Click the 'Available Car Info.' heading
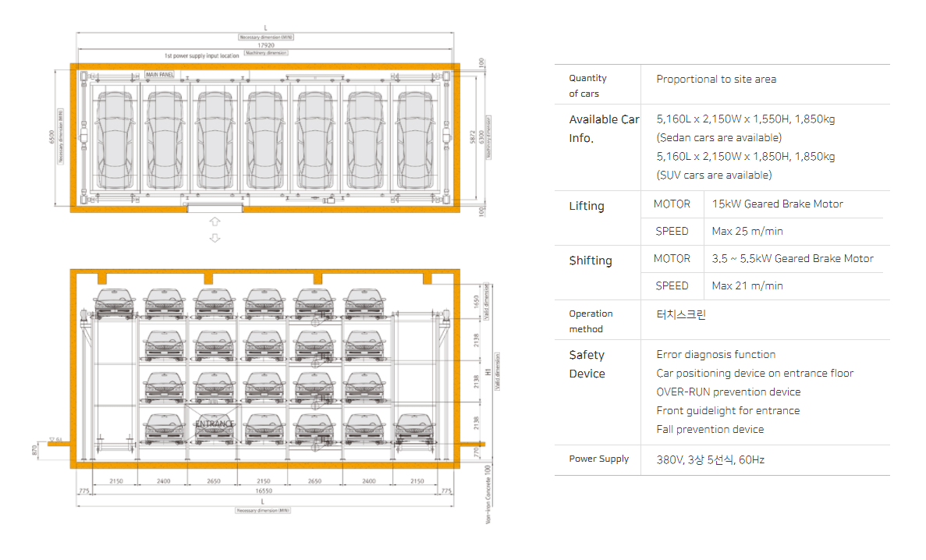The height and width of the screenshot is (560, 926). tap(604, 129)
